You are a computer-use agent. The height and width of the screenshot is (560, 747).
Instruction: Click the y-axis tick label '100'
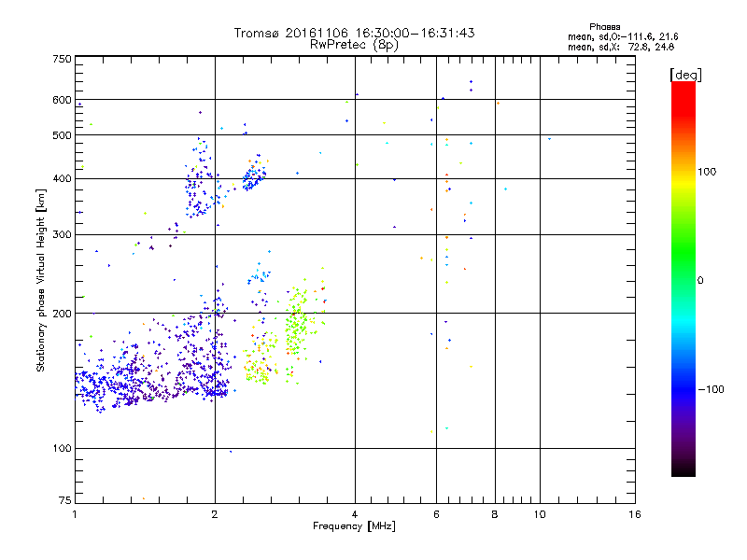(x=62, y=449)
